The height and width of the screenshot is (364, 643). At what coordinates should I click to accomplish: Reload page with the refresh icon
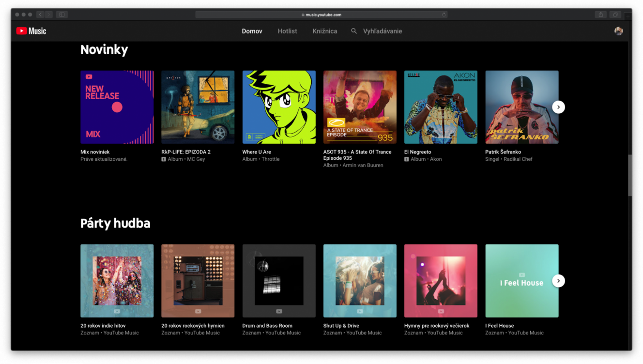(x=444, y=15)
